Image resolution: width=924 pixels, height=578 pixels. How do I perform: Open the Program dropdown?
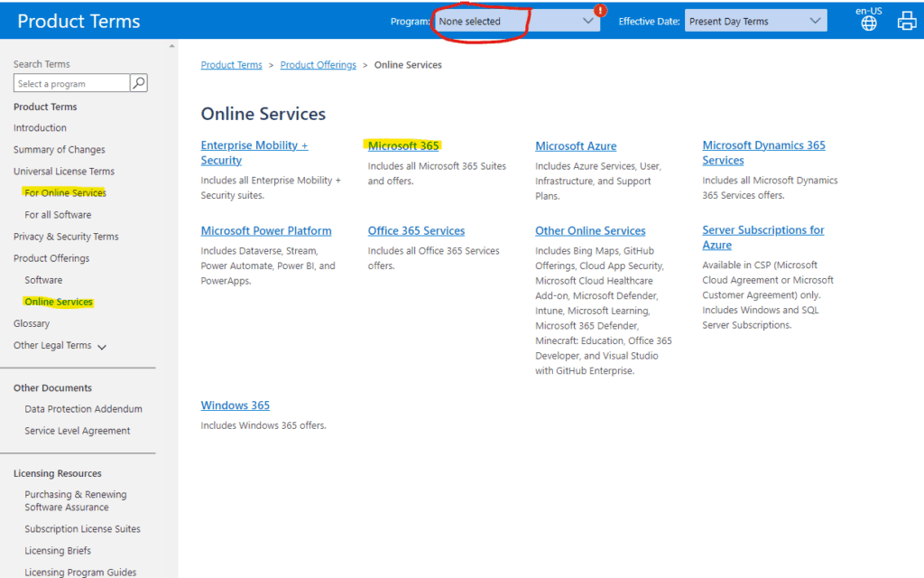517,22
